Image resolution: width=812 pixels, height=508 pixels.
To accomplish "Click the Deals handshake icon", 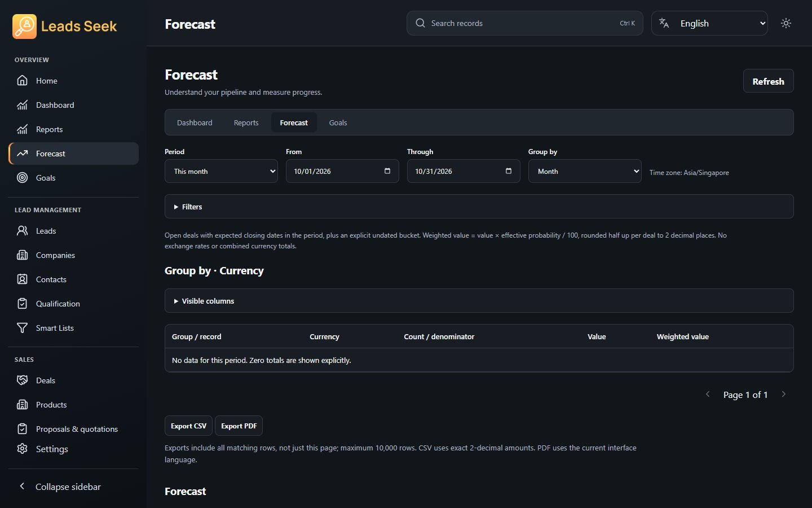I will (22, 380).
